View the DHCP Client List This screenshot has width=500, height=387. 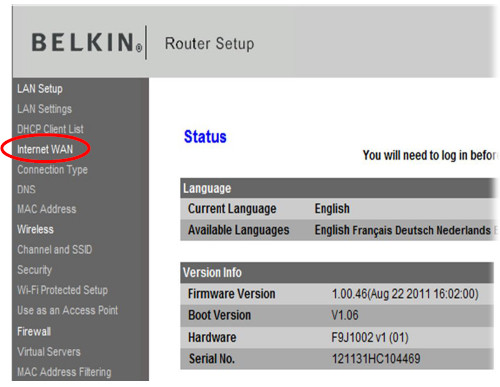coord(50,129)
